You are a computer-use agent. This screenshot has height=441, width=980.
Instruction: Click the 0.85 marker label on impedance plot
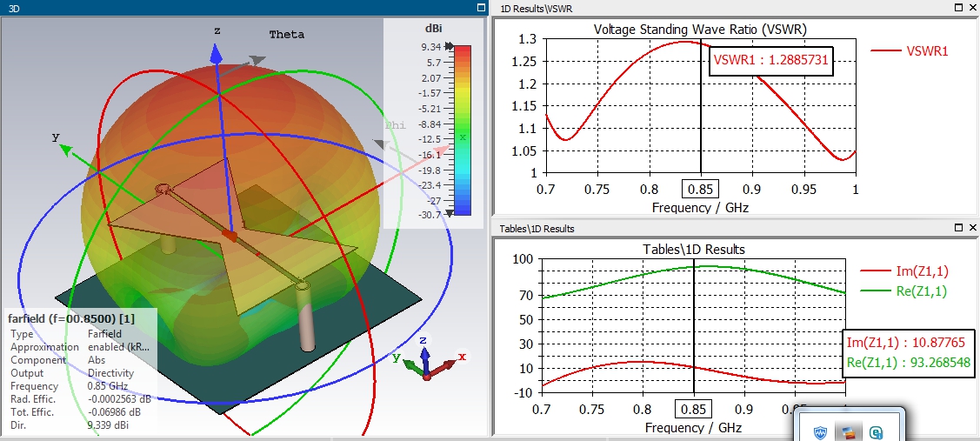(x=695, y=409)
